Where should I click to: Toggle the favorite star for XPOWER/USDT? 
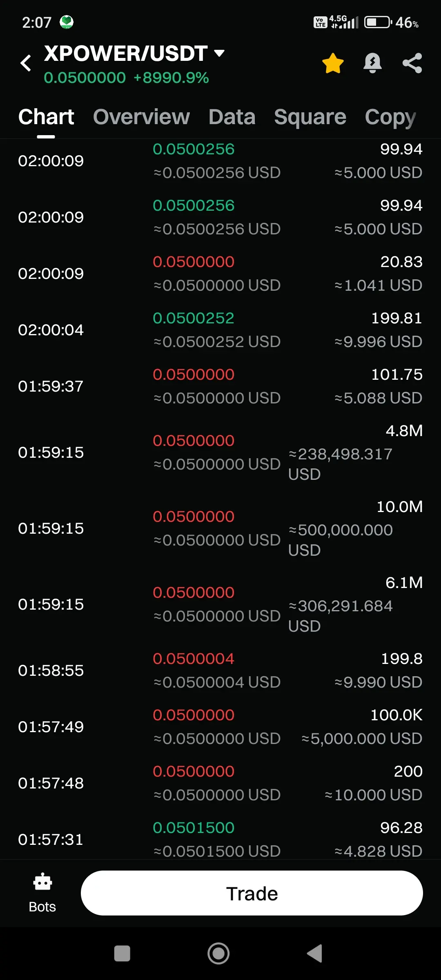(x=333, y=63)
